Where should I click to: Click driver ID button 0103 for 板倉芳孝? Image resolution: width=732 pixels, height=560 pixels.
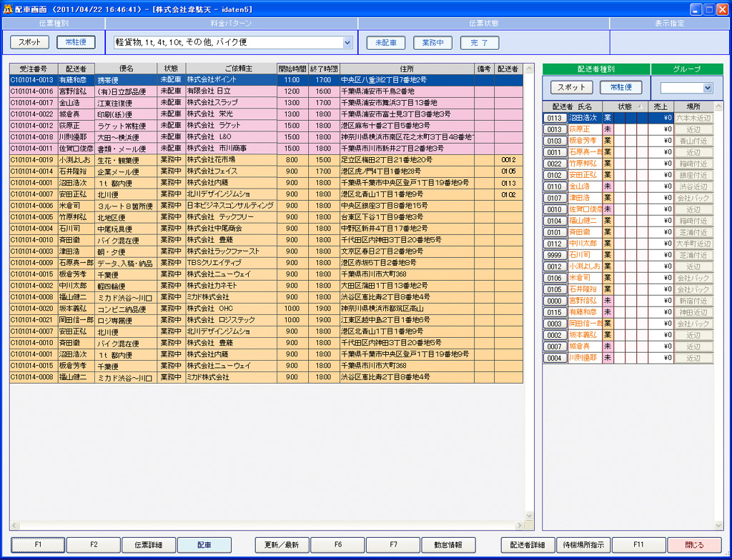coord(555,141)
